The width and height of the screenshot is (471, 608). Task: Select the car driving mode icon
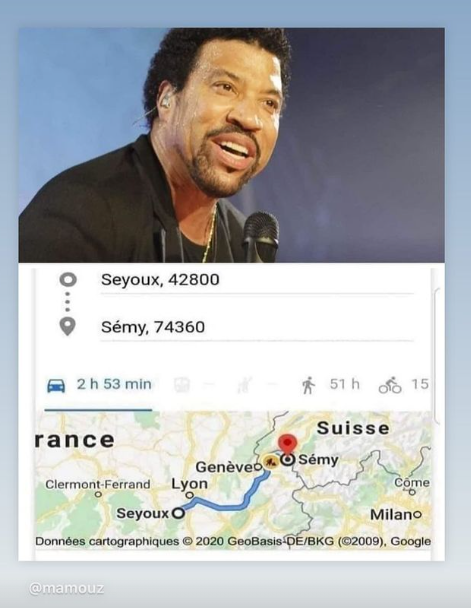[x=56, y=385]
